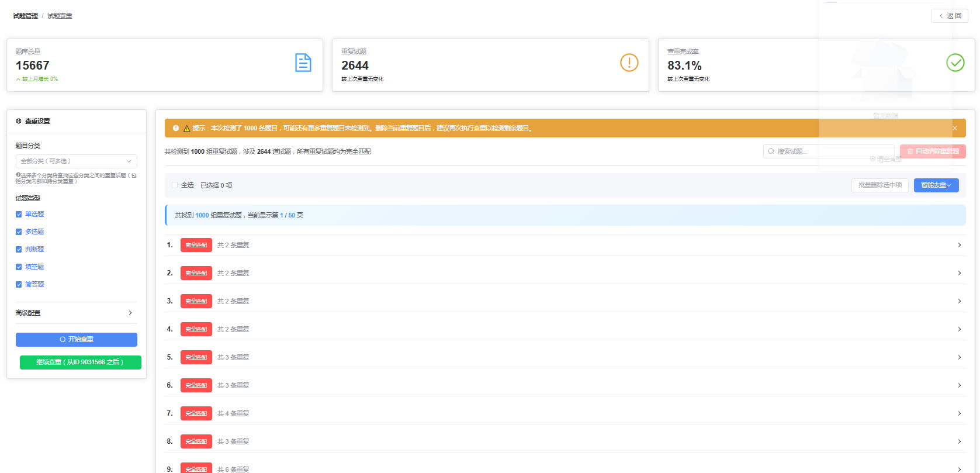Click the green checkmark completion-rate icon
The height and width of the screenshot is (473, 980).
coord(955,63)
